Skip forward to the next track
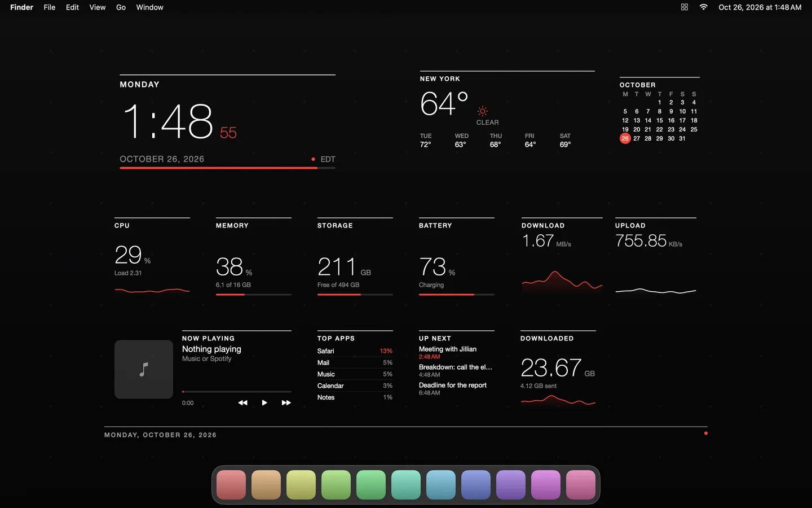Screen dimensions: 812x508 point(286,402)
